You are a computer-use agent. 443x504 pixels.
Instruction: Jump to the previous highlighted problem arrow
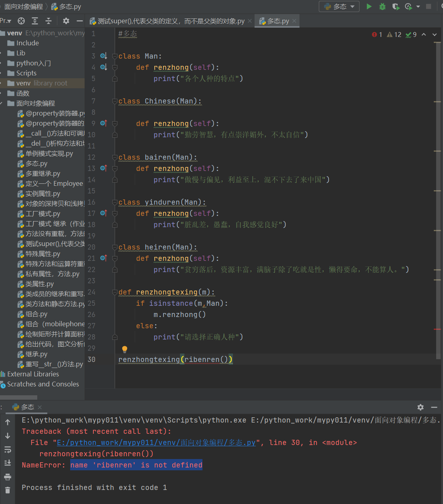(x=424, y=35)
